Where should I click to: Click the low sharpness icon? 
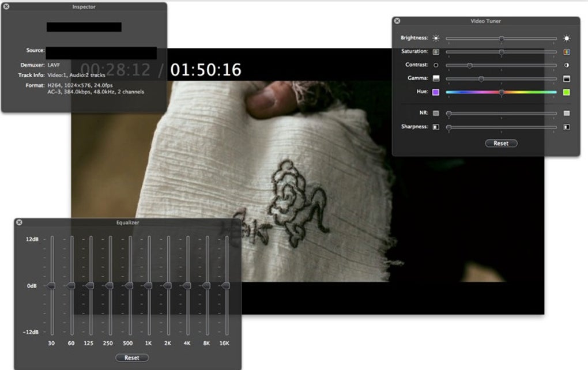click(436, 127)
